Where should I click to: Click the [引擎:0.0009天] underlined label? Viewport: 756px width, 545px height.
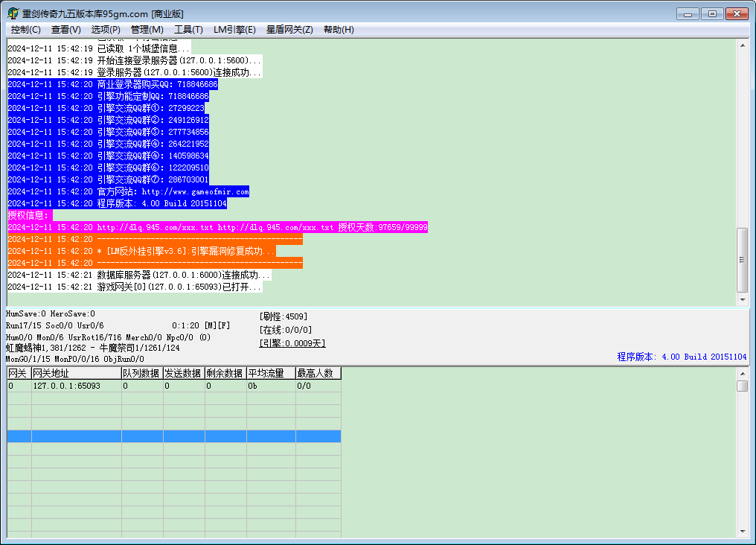(292, 343)
